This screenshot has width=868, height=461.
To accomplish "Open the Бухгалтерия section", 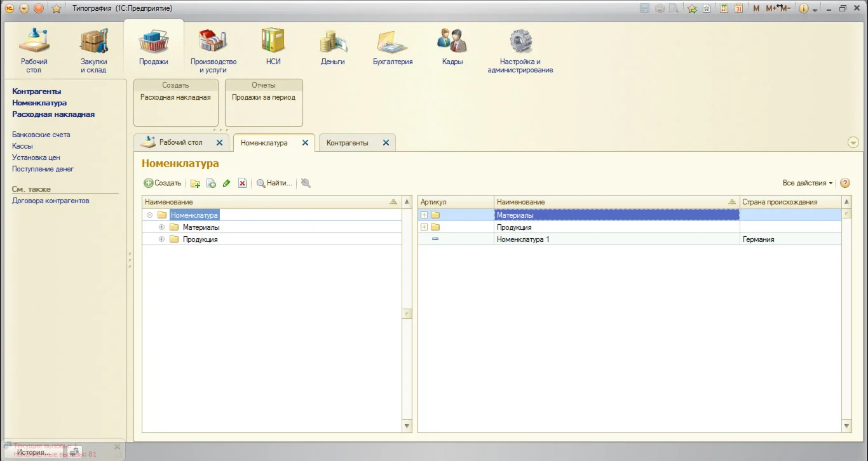I will (393, 48).
